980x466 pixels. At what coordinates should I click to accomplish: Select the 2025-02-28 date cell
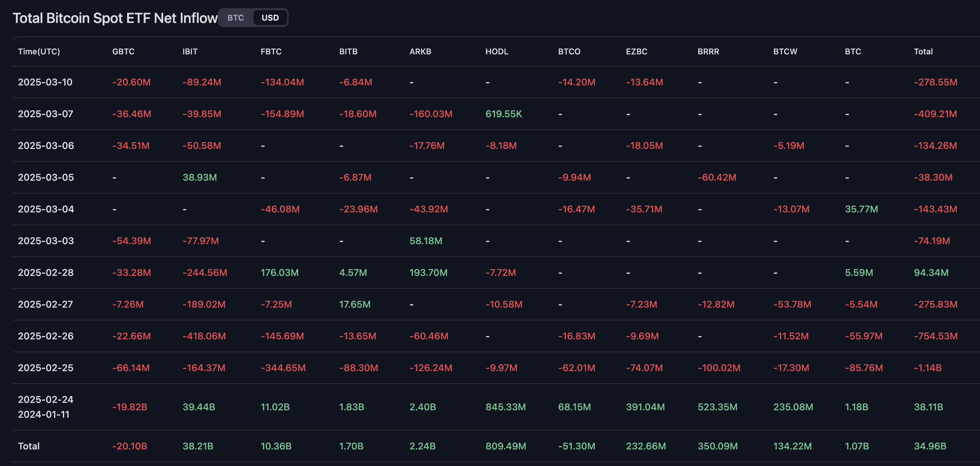tap(46, 273)
